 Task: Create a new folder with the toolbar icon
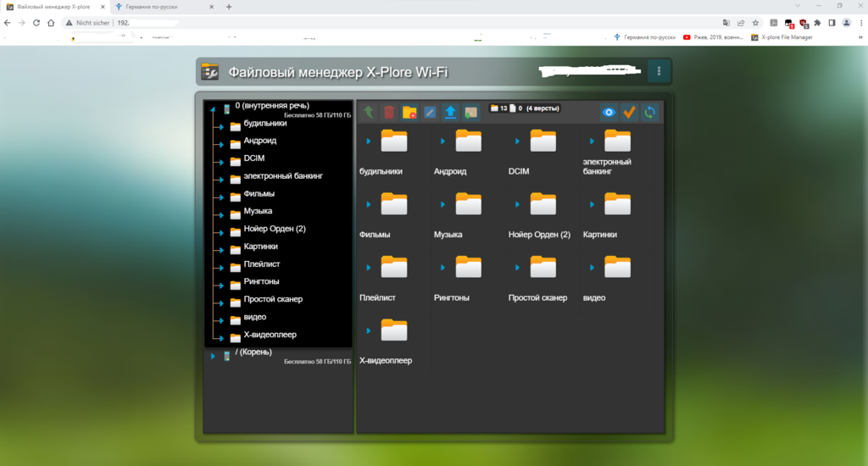pyautogui.click(x=409, y=113)
